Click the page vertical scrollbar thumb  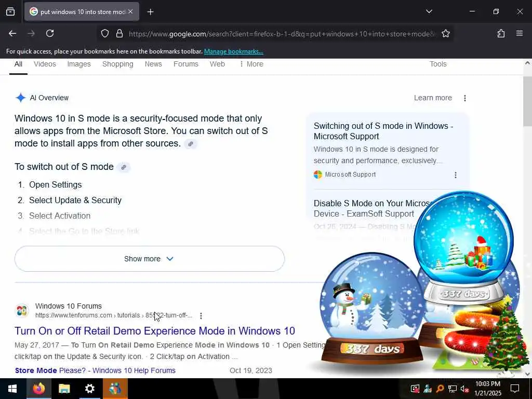(x=527, y=101)
